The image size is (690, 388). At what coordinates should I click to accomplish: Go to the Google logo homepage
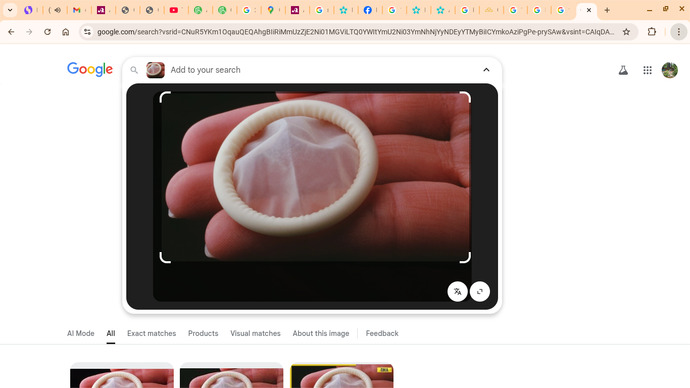coord(90,69)
